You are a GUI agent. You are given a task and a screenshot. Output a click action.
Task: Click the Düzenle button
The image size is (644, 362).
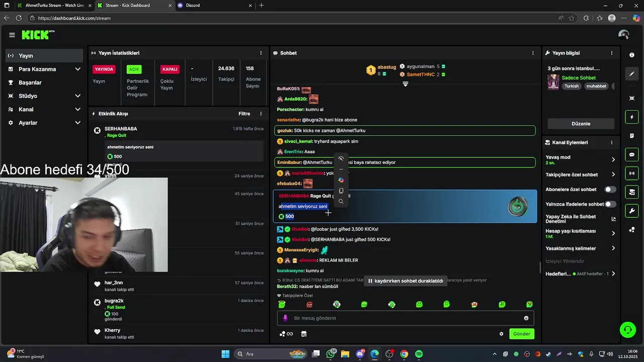tap(581, 124)
